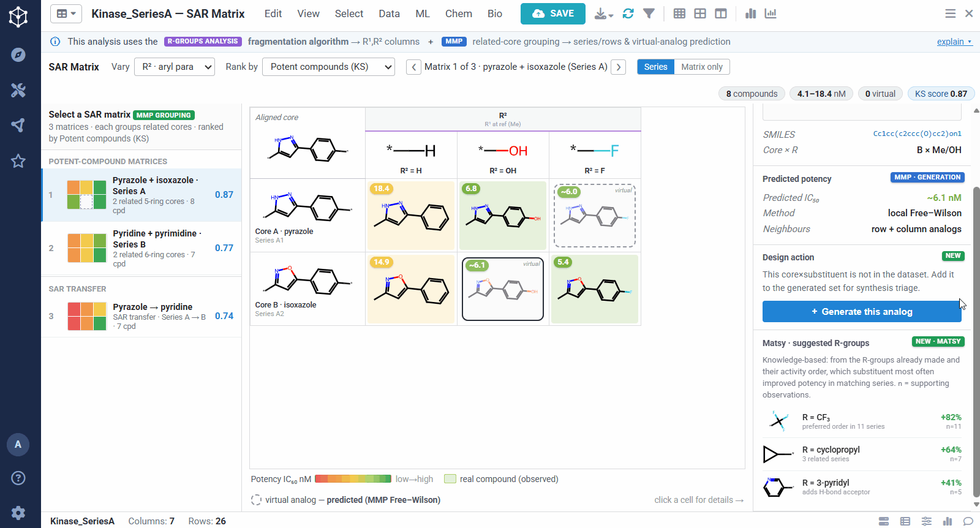This screenshot has height=528, width=980.
Task: Click status bar table view icon
Action: click(905, 521)
